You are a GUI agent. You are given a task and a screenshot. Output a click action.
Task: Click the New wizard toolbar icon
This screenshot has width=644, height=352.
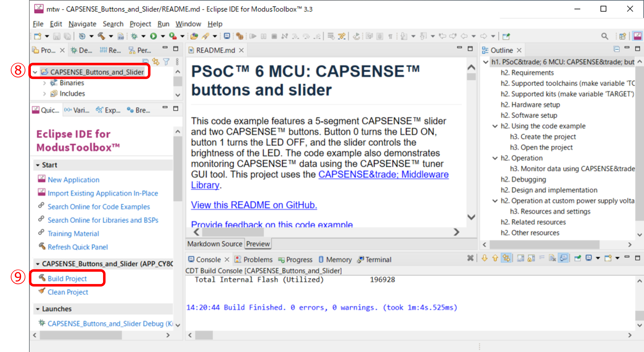coord(38,36)
